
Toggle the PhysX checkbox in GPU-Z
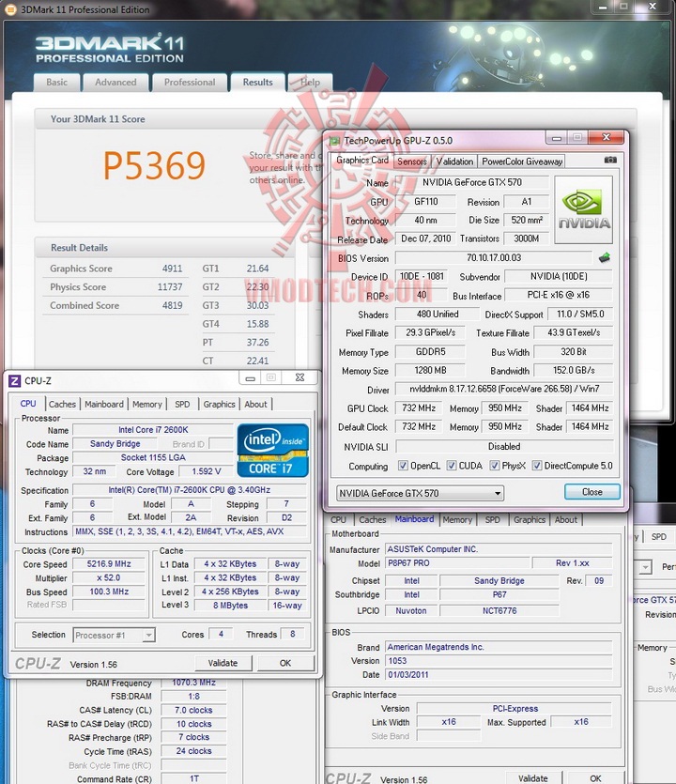pos(495,466)
